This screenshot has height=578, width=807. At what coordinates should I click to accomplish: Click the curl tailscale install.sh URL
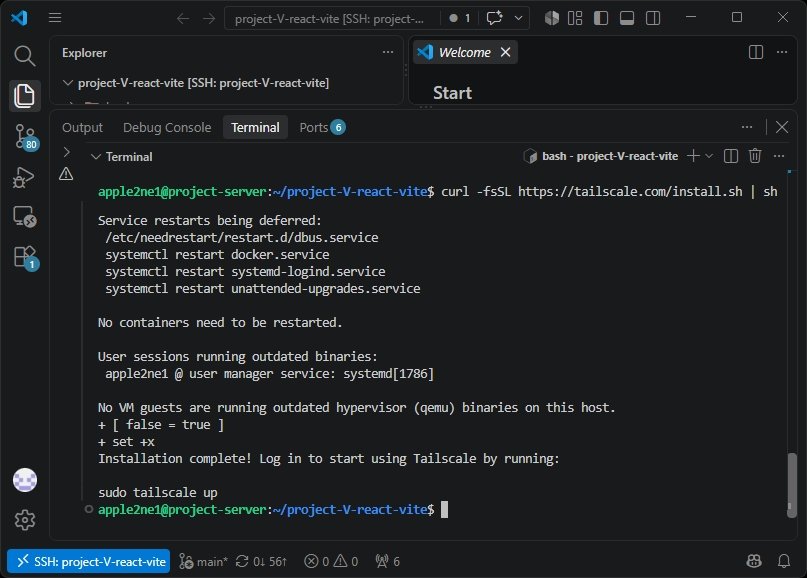pyautogui.click(x=630, y=191)
